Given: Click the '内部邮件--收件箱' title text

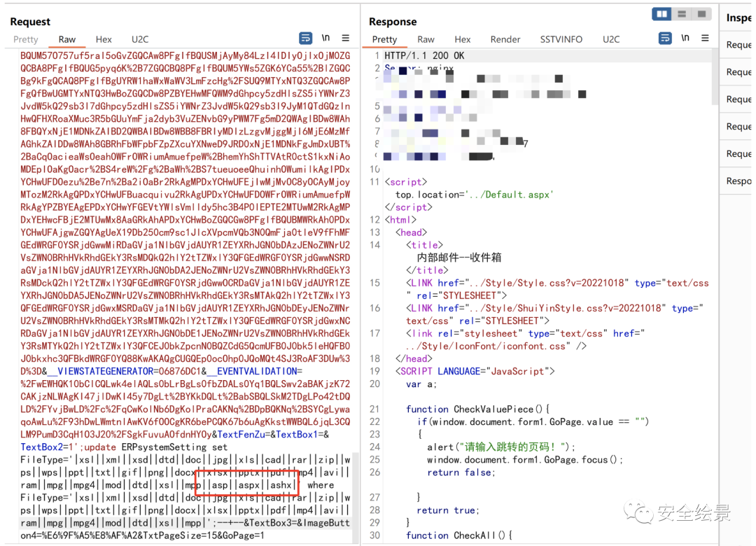Looking at the screenshot, I should [459, 258].
